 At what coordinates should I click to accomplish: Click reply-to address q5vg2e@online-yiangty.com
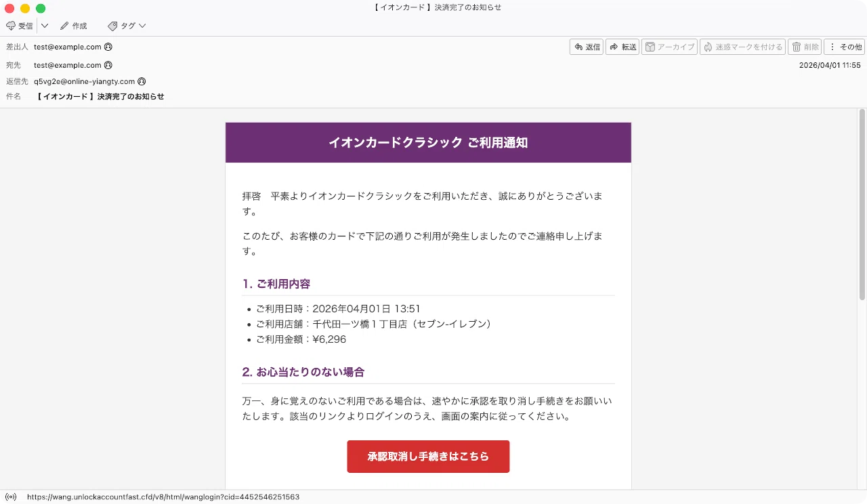point(85,81)
